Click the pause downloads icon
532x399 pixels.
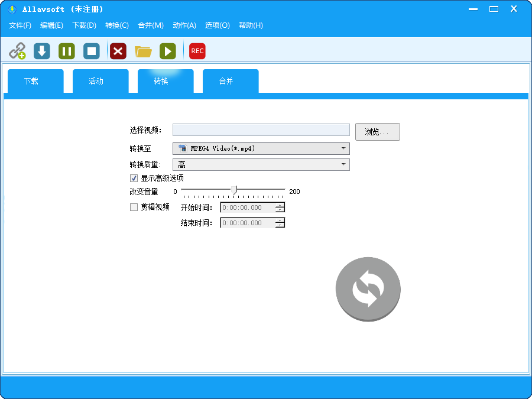coord(66,51)
